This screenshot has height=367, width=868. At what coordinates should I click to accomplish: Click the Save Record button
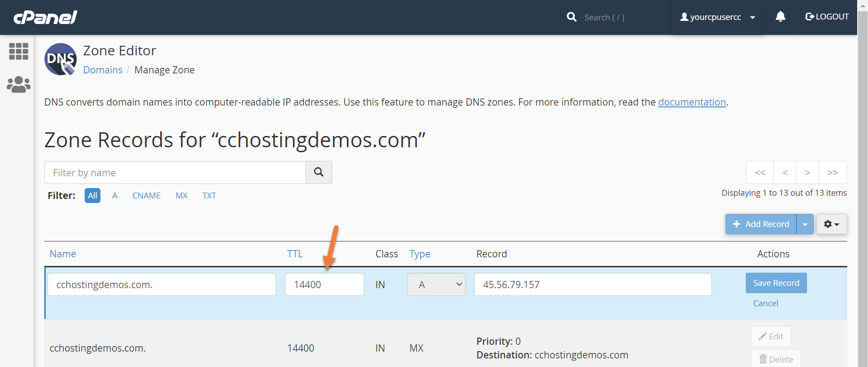pos(776,283)
